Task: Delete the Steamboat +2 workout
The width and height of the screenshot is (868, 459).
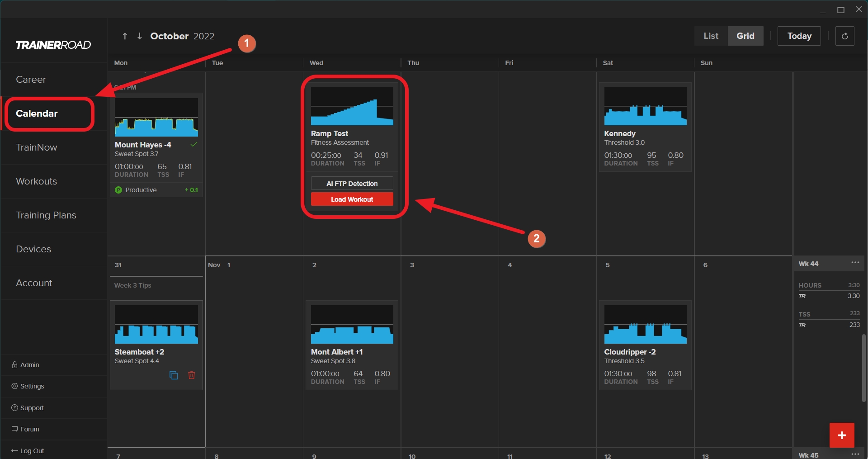Action: (192, 375)
